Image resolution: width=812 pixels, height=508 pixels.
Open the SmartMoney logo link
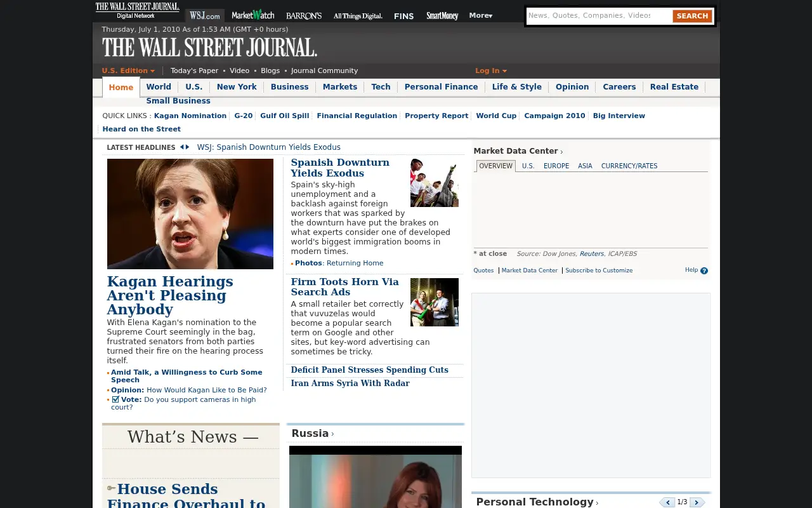point(442,16)
